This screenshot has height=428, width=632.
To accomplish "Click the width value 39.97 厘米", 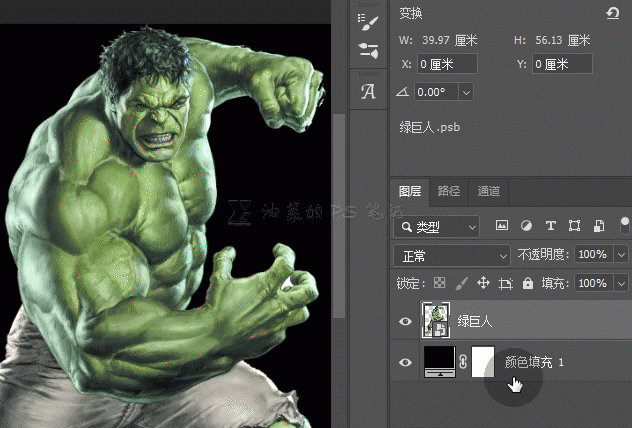I will click(x=450, y=40).
